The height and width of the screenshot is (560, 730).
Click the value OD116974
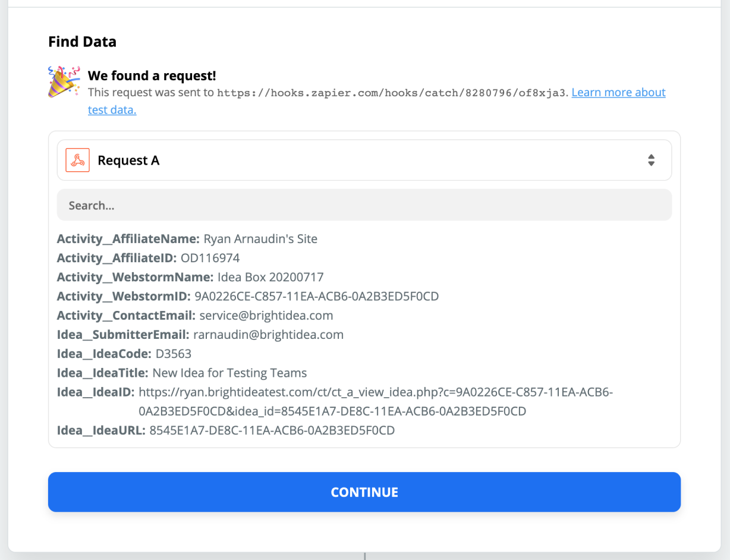tap(210, 258)
